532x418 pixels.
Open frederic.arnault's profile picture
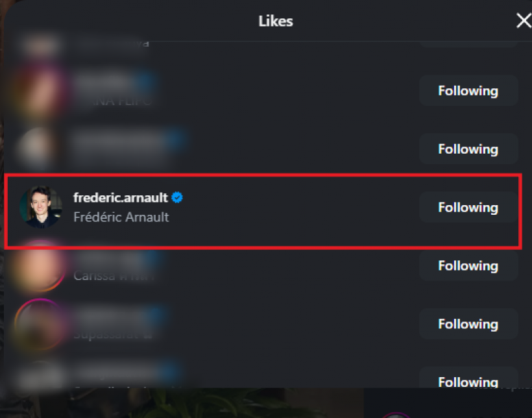pos(40,208)
